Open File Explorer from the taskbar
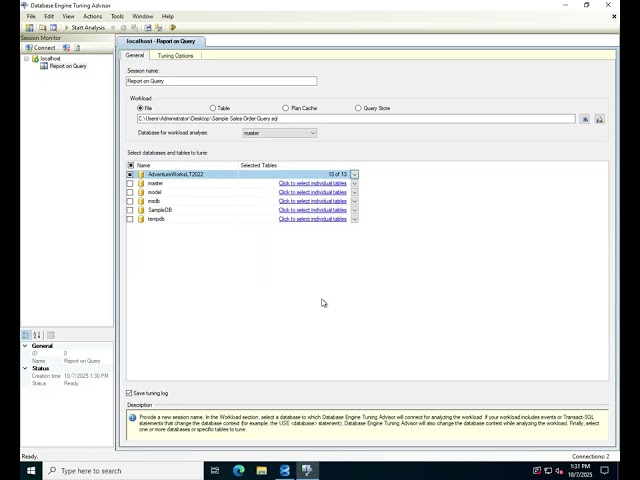The image size is (640, 480). point(262,471)
